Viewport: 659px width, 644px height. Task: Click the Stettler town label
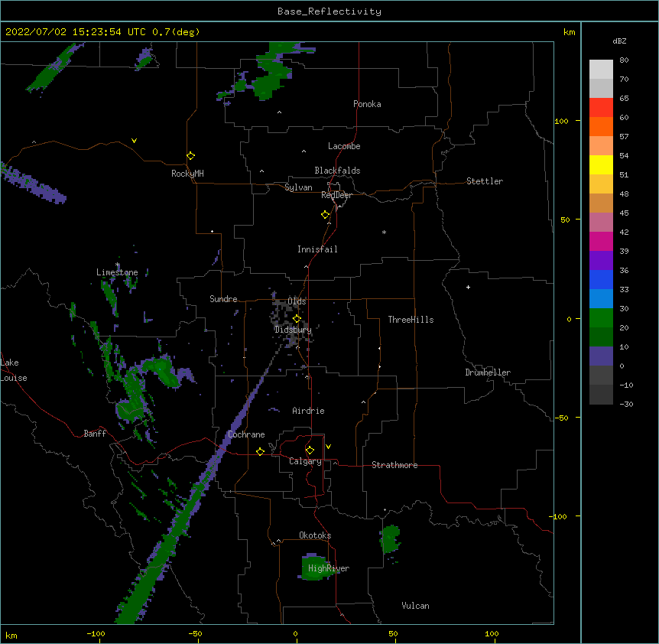pos(485,181)
